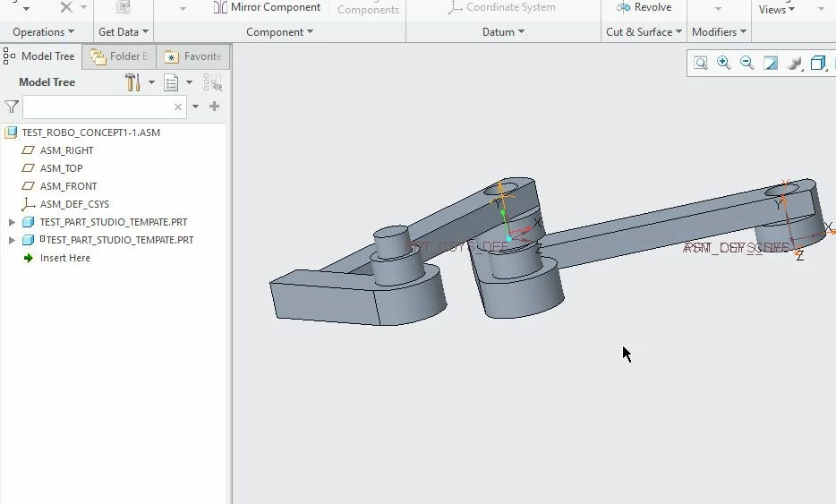The height and width of the screenshot is (504, 836).
Task: Click the delete X icon in Operations
Action: point(66,7)
